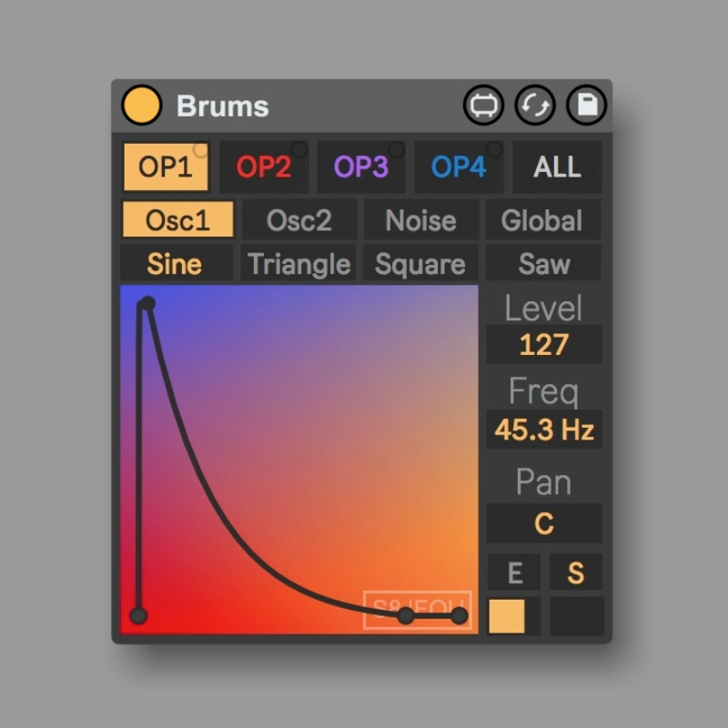Click the envelope peak breakpoint
The image size is (728, 728).
click(x=147, y=304)
